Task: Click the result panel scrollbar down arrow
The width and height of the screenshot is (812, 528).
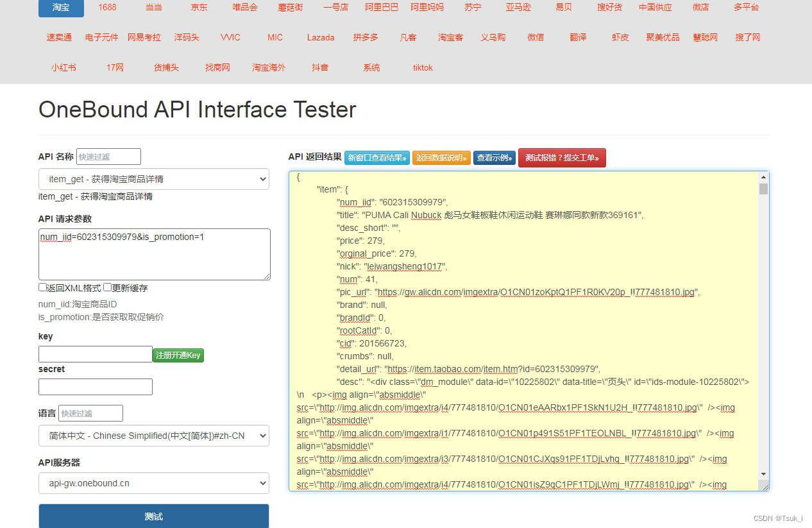Action: click(763, 473)
